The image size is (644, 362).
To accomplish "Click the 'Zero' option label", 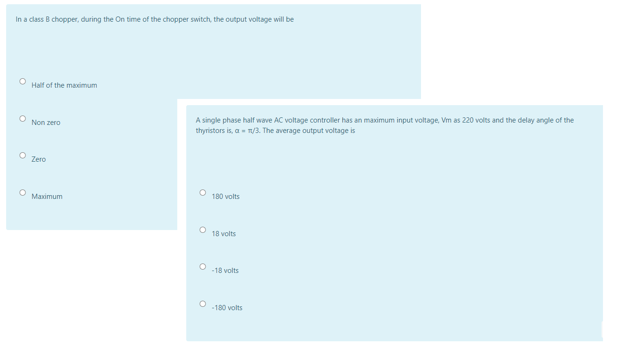I will coord(39,159).
